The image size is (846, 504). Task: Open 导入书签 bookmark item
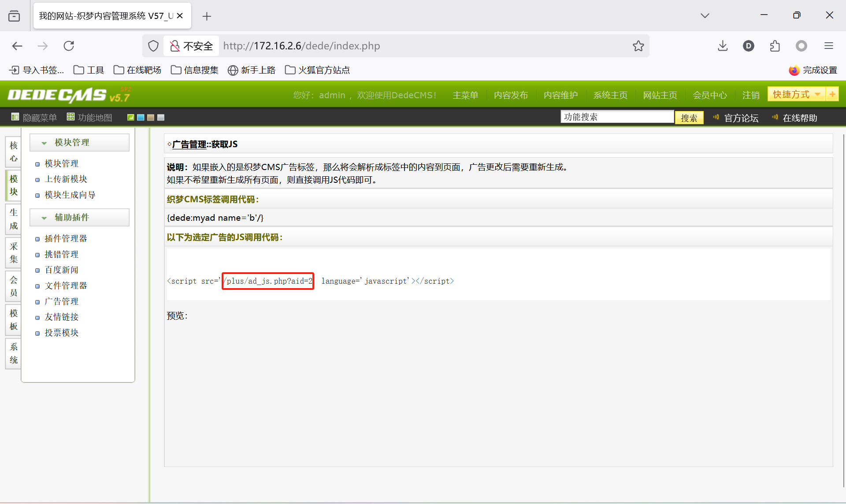click(x=37, y=70)
